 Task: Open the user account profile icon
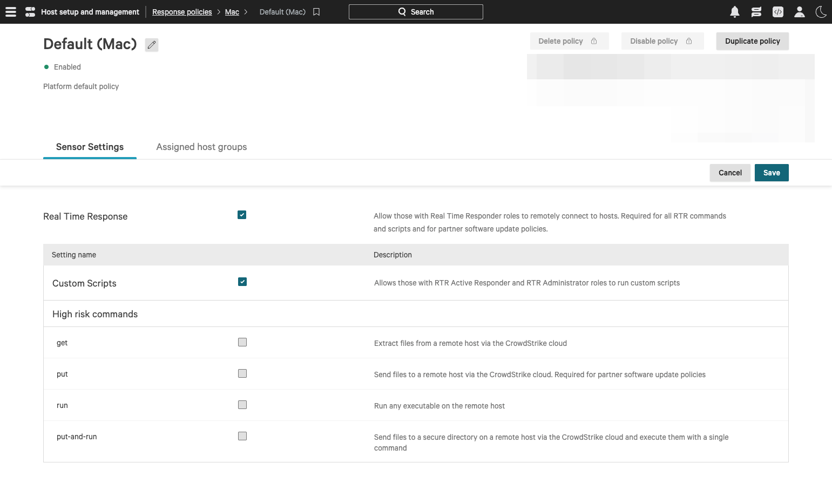click(x=799, y=12)
